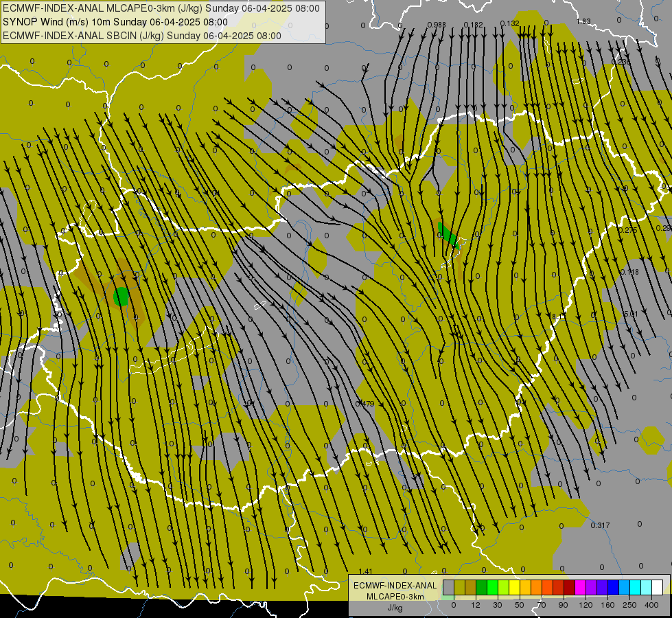Click the ECMWF-INDEX-ANAL MLCAPE0-3km title line
The width and height of the screenshot is (672, 618).
pos(161,8)
